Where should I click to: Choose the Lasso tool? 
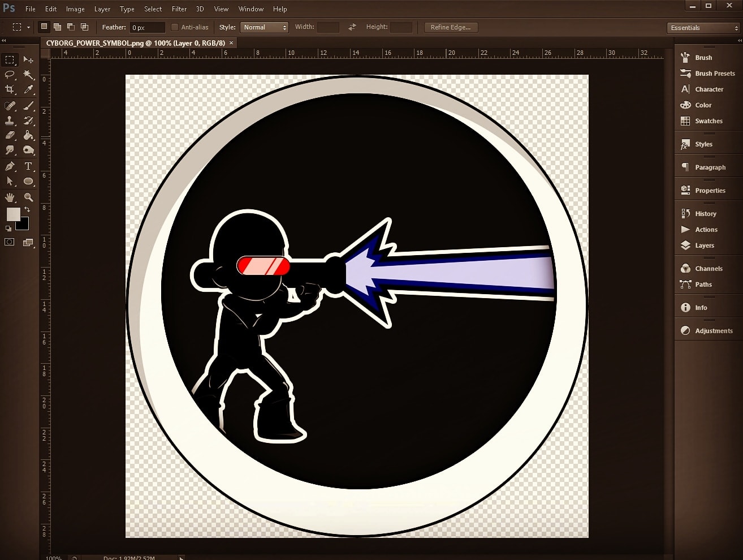pyautogui.click(x=10, y=75)
